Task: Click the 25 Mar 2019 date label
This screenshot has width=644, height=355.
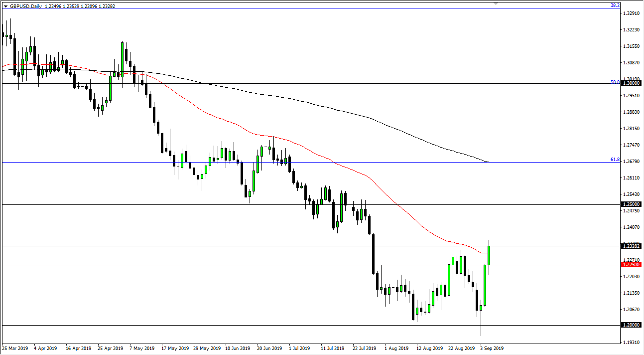Action: tap(15, 349)
